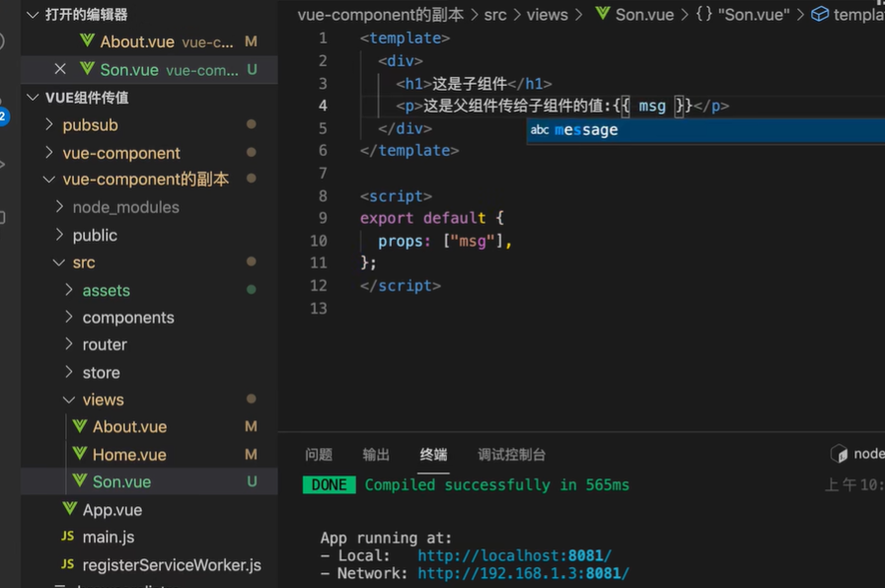Click the template cube icon in breadcrumb

point(820,14)
